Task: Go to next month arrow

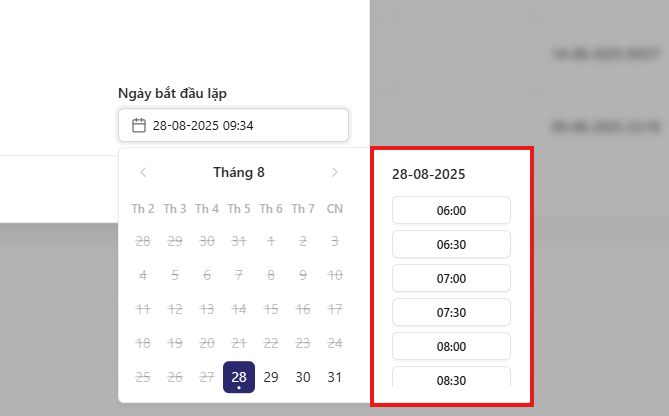Action: tap(335, 172)
